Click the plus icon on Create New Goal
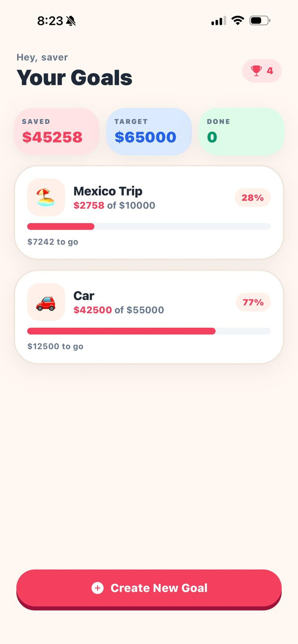298x644 pixels. coord(97,588)
